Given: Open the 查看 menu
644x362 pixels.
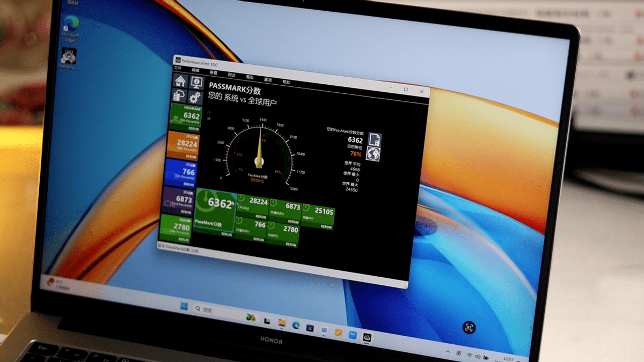Looking at the screenshot, I should [x=214, y=72].
